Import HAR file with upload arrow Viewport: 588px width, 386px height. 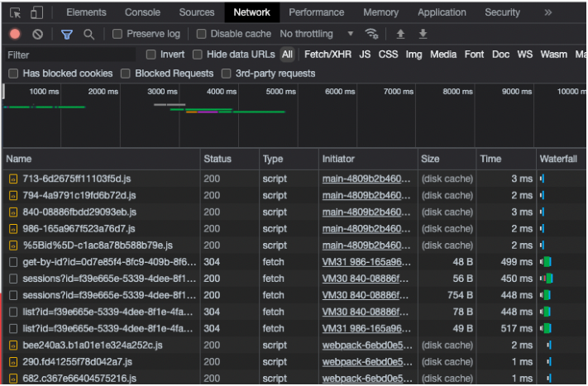pos(401,34)
